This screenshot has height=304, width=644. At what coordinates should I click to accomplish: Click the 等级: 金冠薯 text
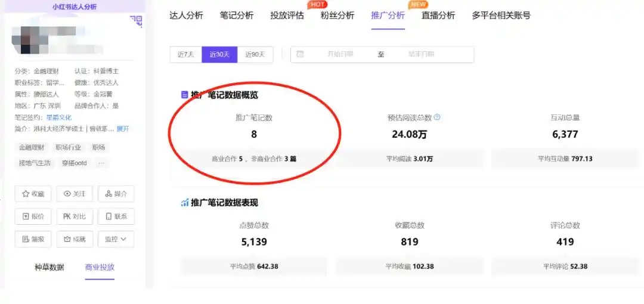(x=94, y=94)
